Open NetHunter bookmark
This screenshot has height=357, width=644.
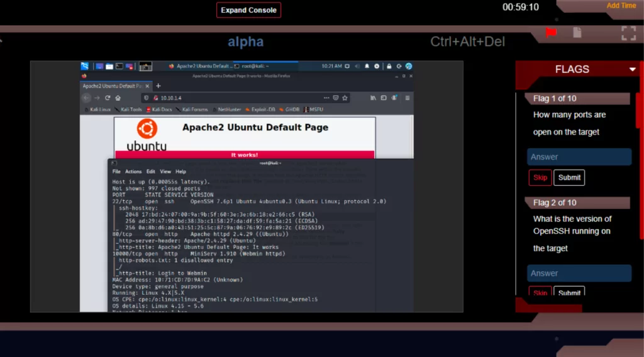226,110
